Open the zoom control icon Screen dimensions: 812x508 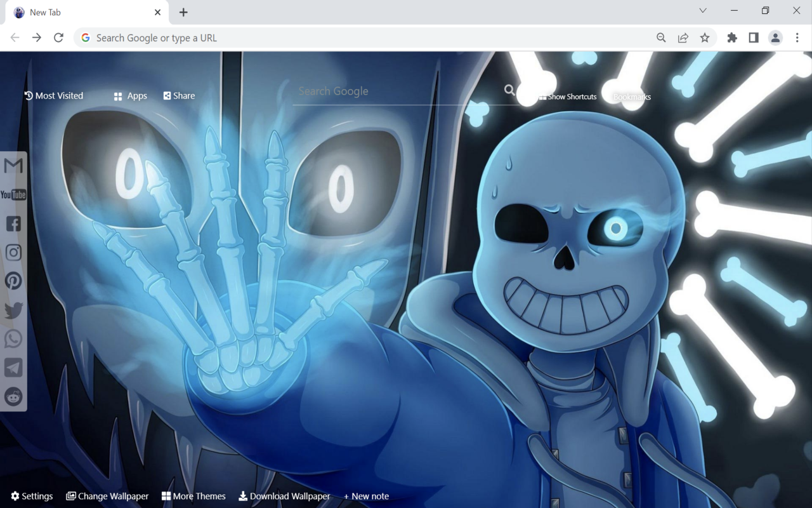[x=661, y=37]
